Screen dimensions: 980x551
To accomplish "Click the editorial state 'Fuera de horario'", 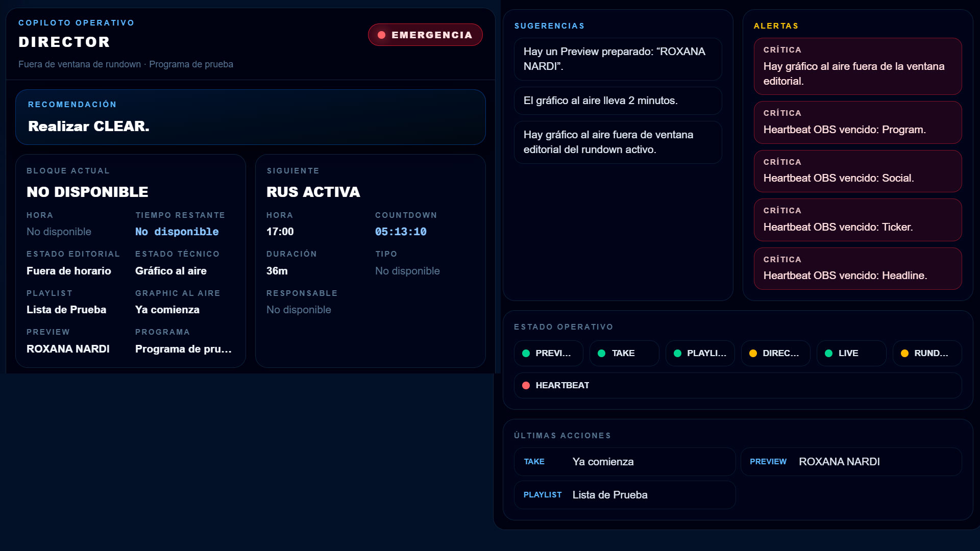I will click(x=69, y=271).
